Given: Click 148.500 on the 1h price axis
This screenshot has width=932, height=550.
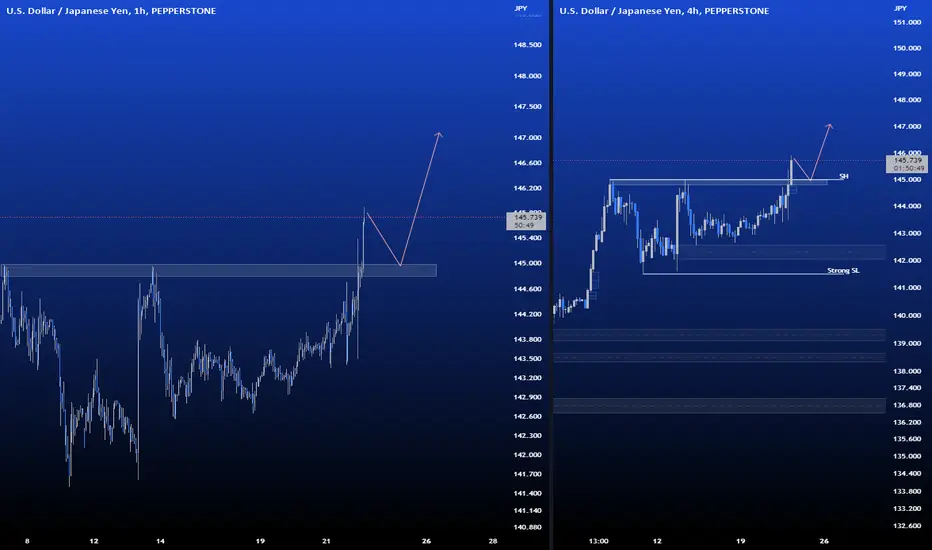Looking at the screenshot, I should 527,45.
